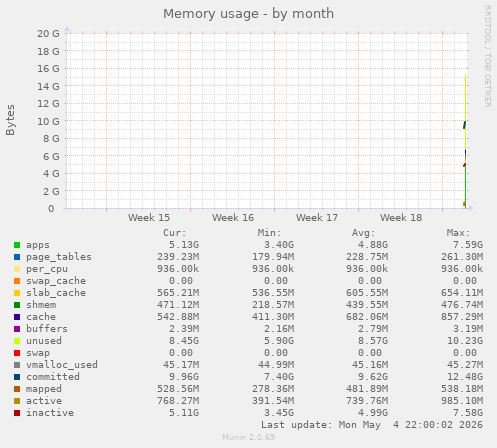
Task: Click the red swap legend swatch
Action: point(17,353)
